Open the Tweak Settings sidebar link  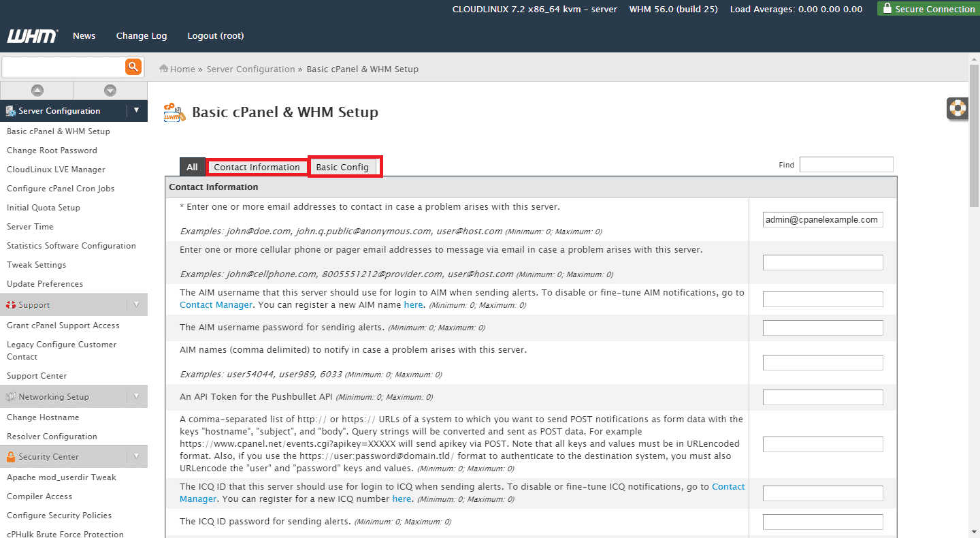click(37, 265)
